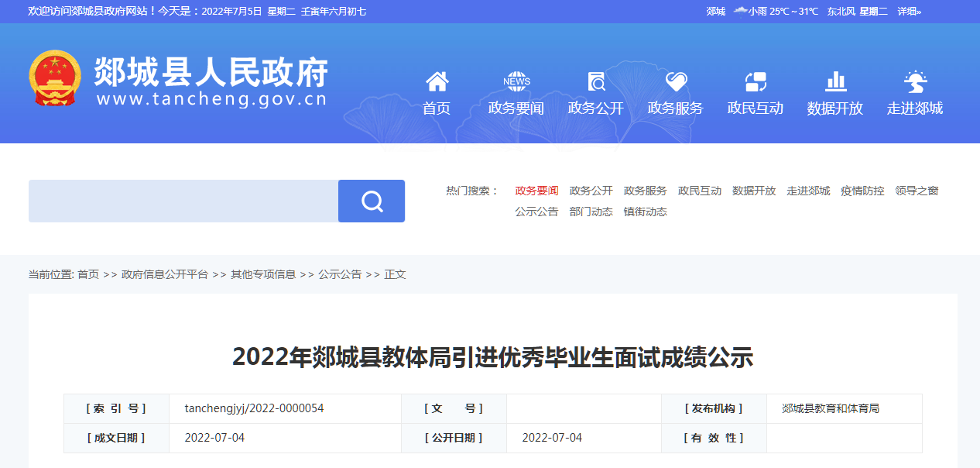Click breadcrumb link 首页

coord(88,274)
